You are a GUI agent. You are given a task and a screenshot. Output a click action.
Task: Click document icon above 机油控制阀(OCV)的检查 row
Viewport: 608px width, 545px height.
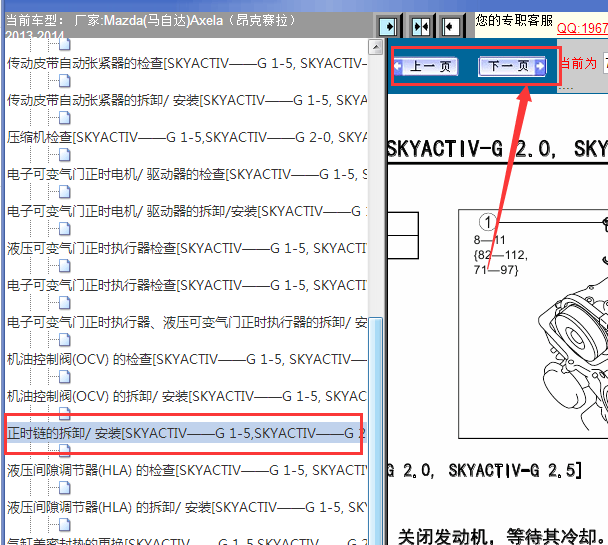pos(64,340)
